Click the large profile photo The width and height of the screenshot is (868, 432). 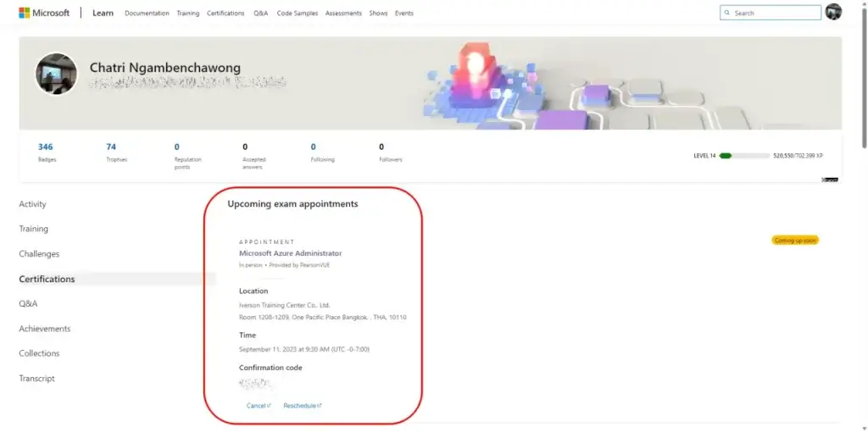click(56, 74)
